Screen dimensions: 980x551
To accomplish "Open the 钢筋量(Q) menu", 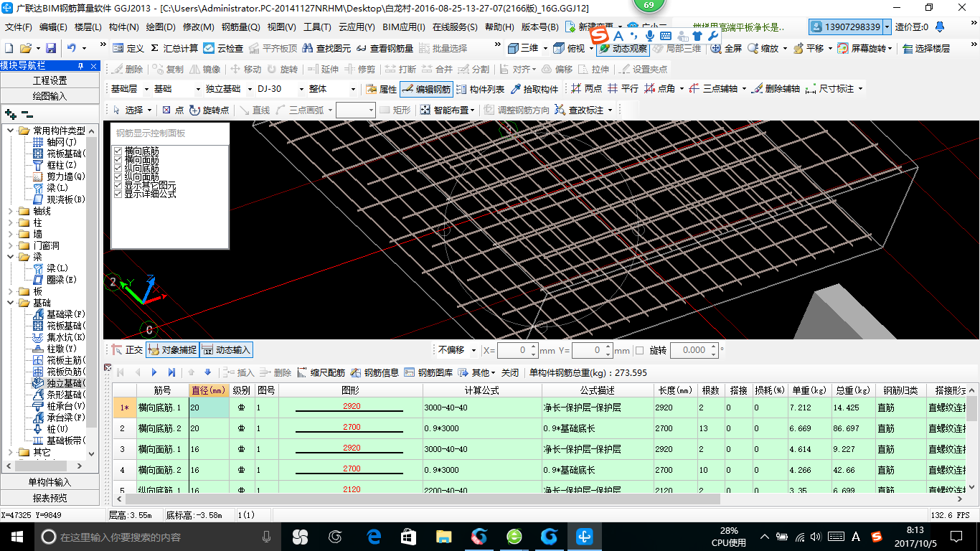I will tap(240, 27).
